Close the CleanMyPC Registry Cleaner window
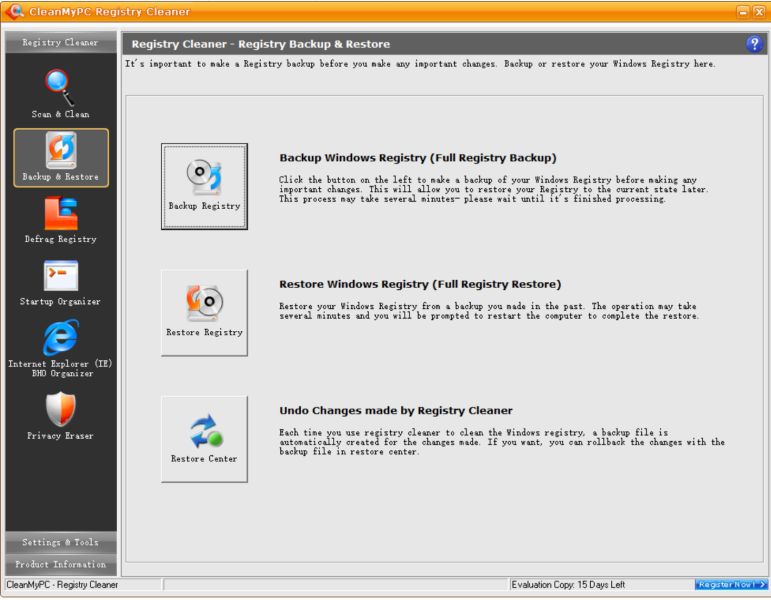Screen dimensions: 771x600 pyautogui.click(x=759, y=12)
